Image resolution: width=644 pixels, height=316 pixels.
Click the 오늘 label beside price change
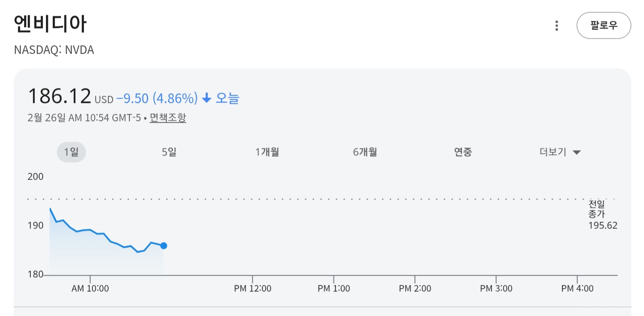227,98
